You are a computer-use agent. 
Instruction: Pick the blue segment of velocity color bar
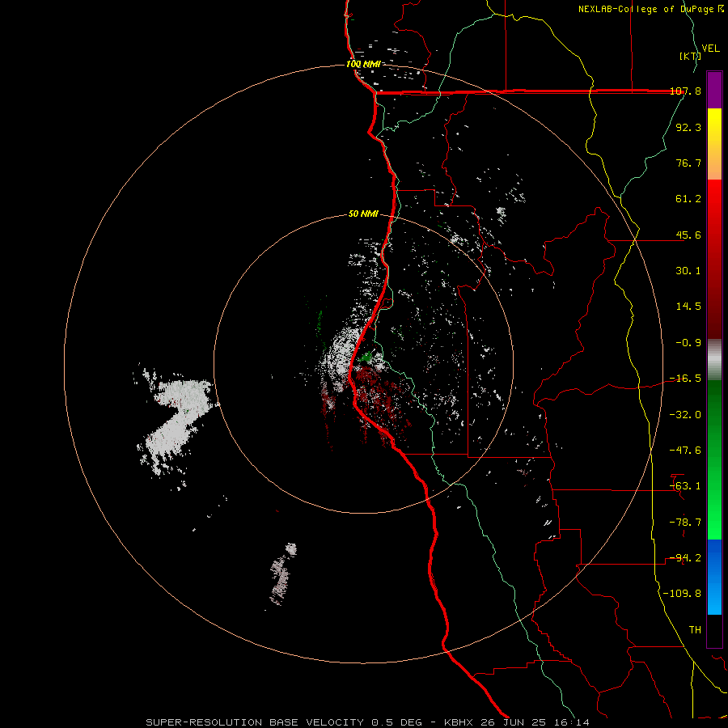click(714, 577)
